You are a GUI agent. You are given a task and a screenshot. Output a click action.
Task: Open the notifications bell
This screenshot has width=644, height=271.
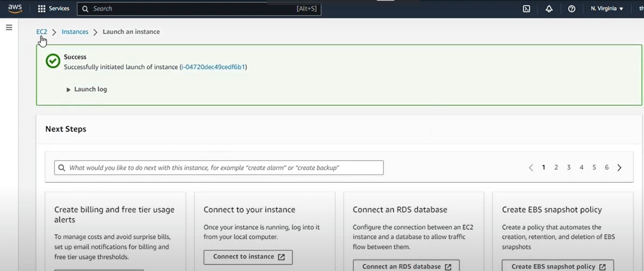coord(549,9)
